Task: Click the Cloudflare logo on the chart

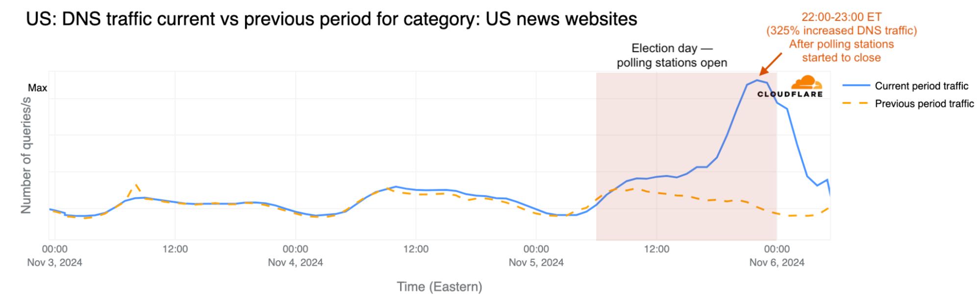Action: click(790, 87)
